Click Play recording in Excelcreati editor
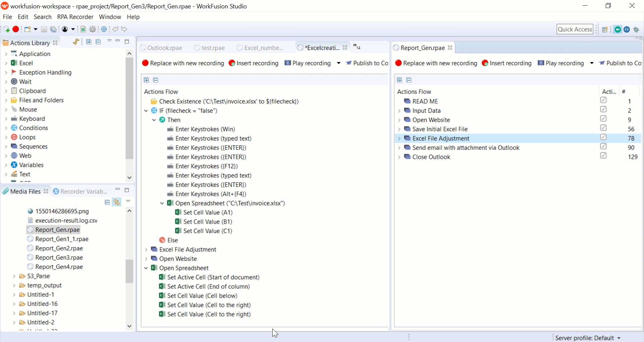 click(308, 63)
